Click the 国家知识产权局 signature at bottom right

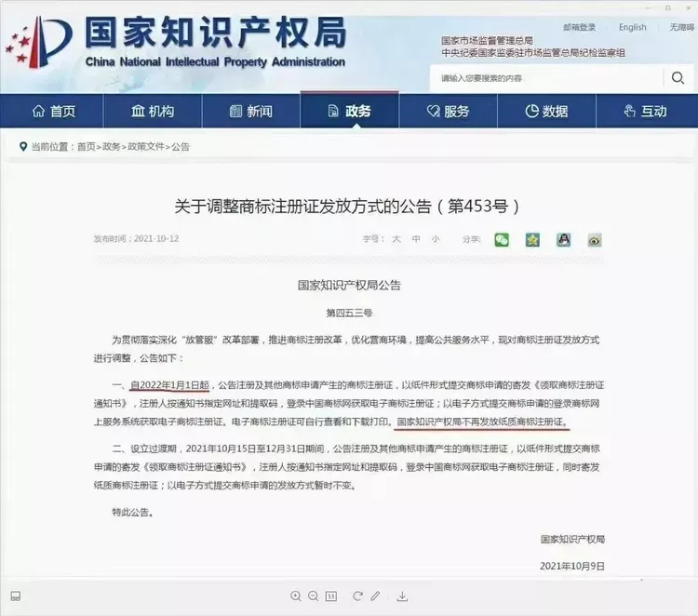[572, 540]
